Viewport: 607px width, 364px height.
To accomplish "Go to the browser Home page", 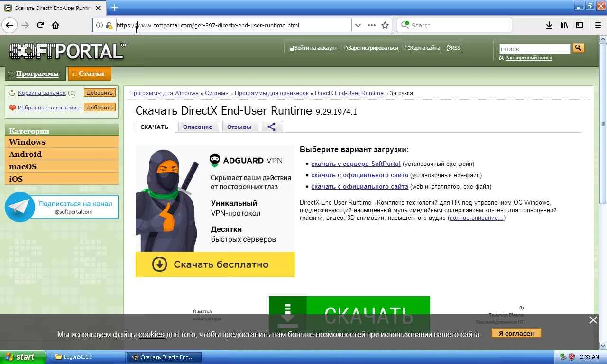I will pos(55,25).
